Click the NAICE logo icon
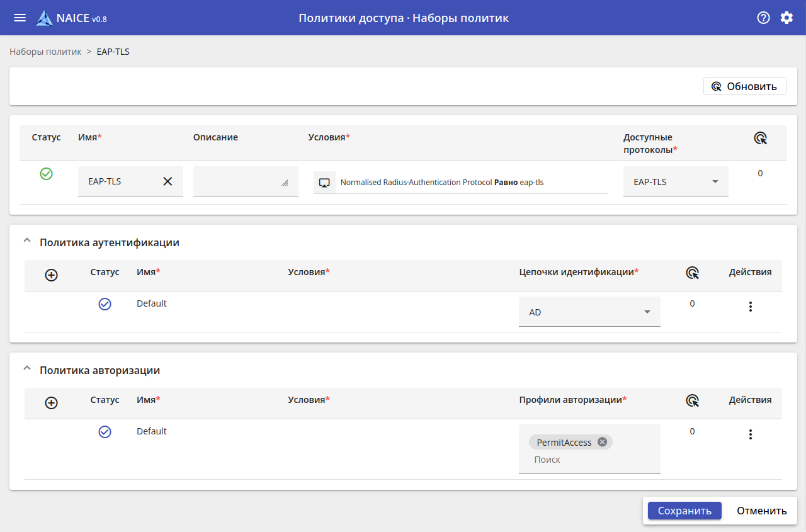The width and height of the screenshot is (806, 532). (44, 18)
